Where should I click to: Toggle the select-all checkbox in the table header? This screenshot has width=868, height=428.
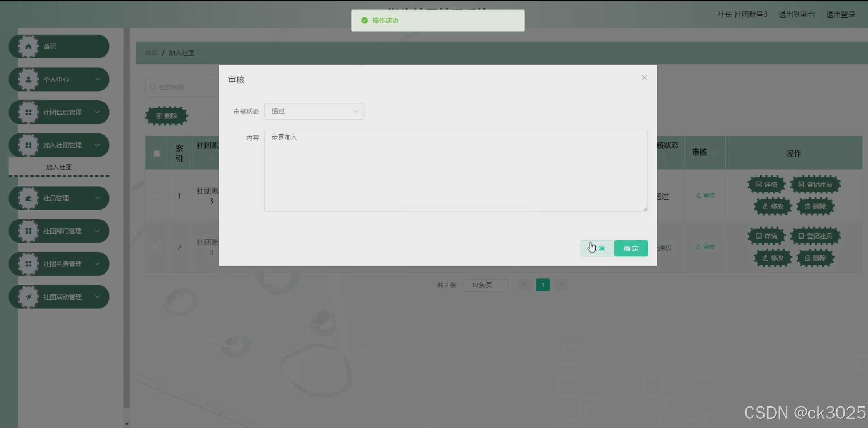pyautogui.click(x=156, y=153)
